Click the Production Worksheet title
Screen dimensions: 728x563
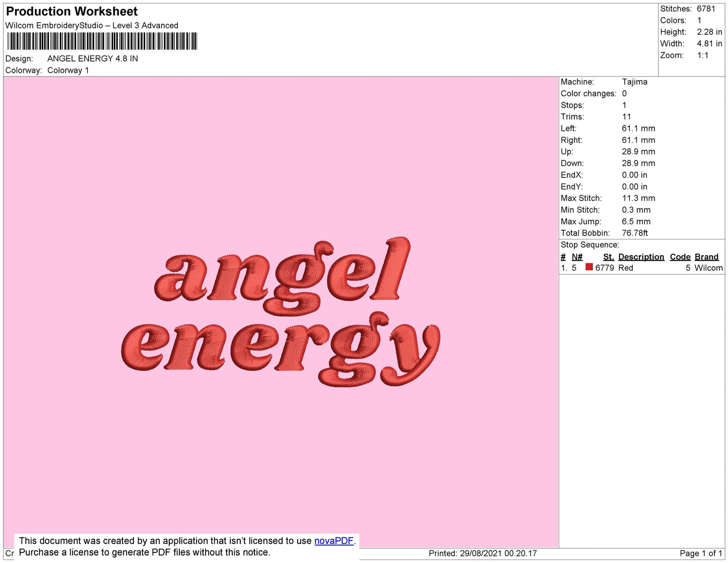pyautogui.click(x=72, y=12)
